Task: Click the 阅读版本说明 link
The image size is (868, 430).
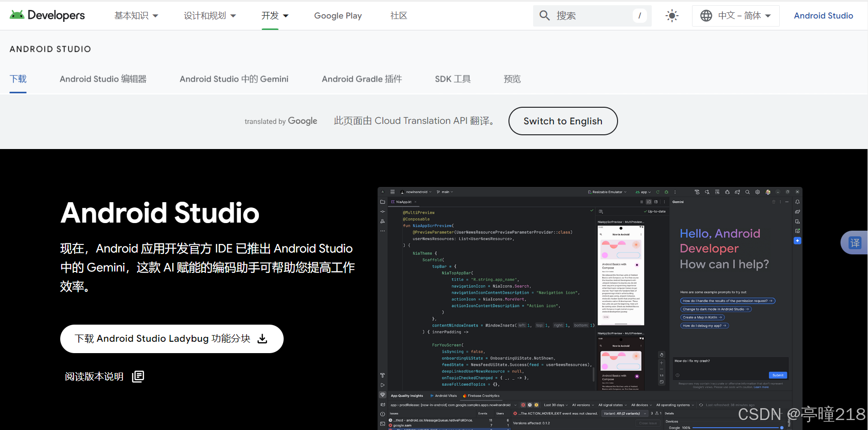Action: point(94,376)
